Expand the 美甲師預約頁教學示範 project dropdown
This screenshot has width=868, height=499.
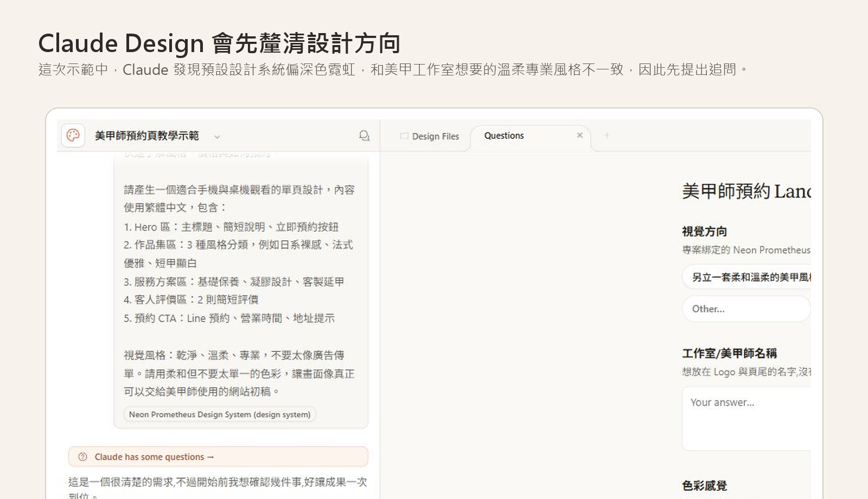tap(217, 137)
